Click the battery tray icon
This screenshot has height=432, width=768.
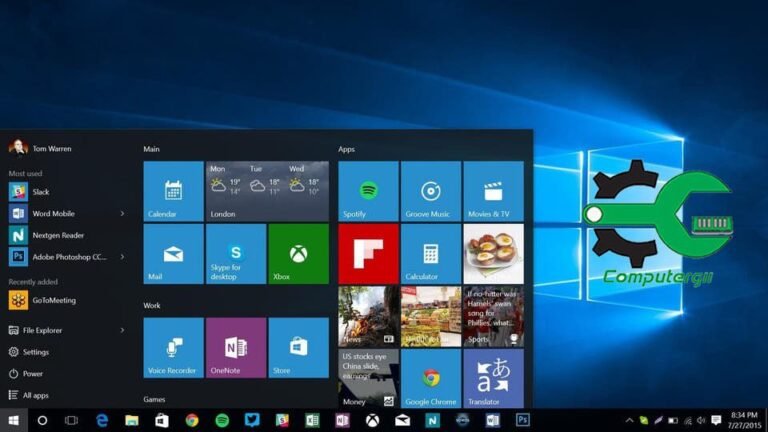tap(673, 420)
